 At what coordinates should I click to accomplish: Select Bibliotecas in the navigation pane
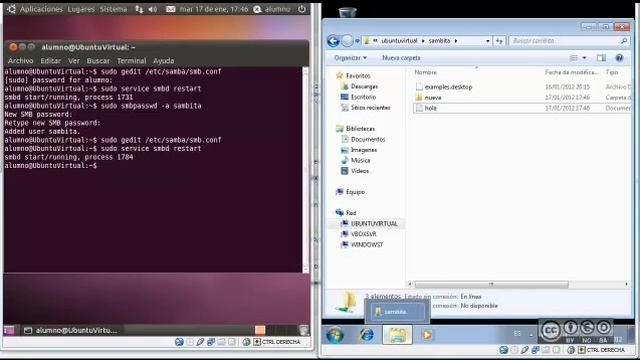pyautogui.click(x=355, y=129)
